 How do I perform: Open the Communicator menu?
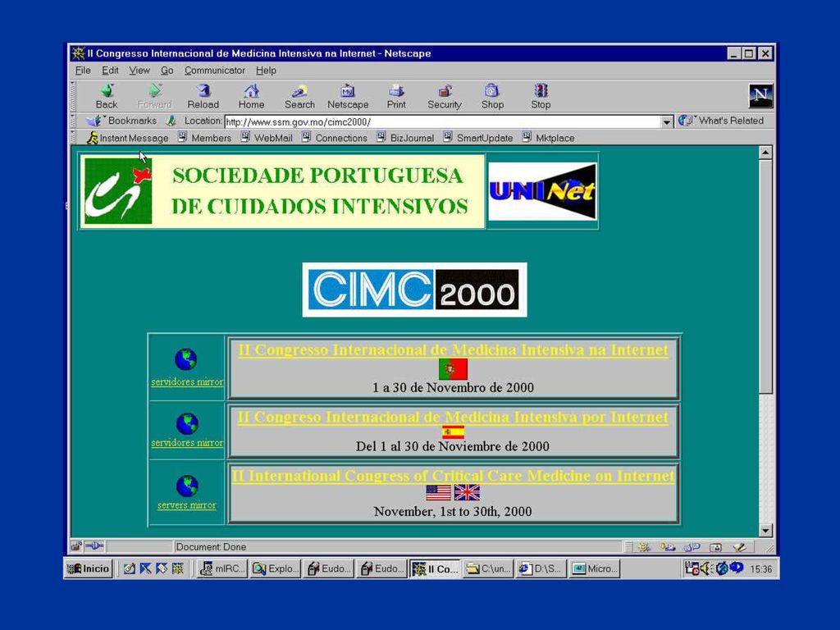[x=215, y=71]
